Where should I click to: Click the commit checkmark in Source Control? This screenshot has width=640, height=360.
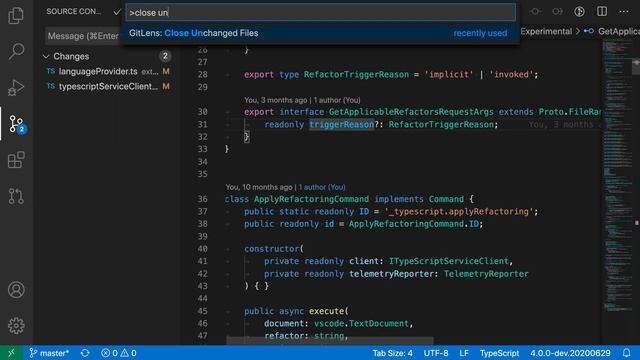117,12
